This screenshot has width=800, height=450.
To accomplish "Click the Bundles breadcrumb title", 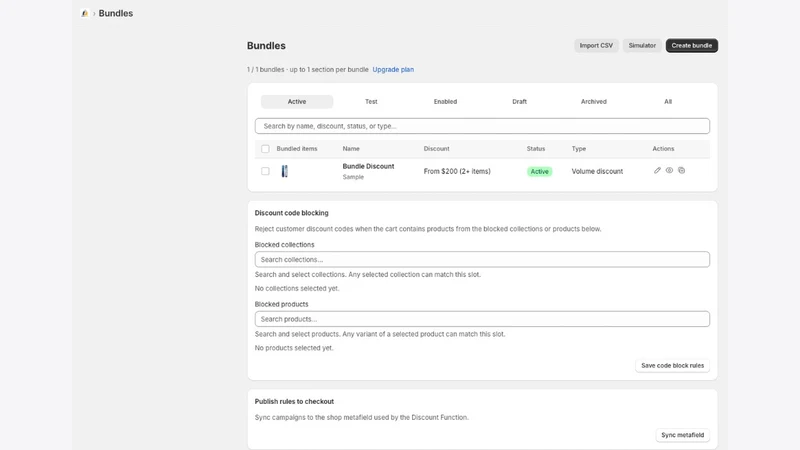I will tap(116, 13).
